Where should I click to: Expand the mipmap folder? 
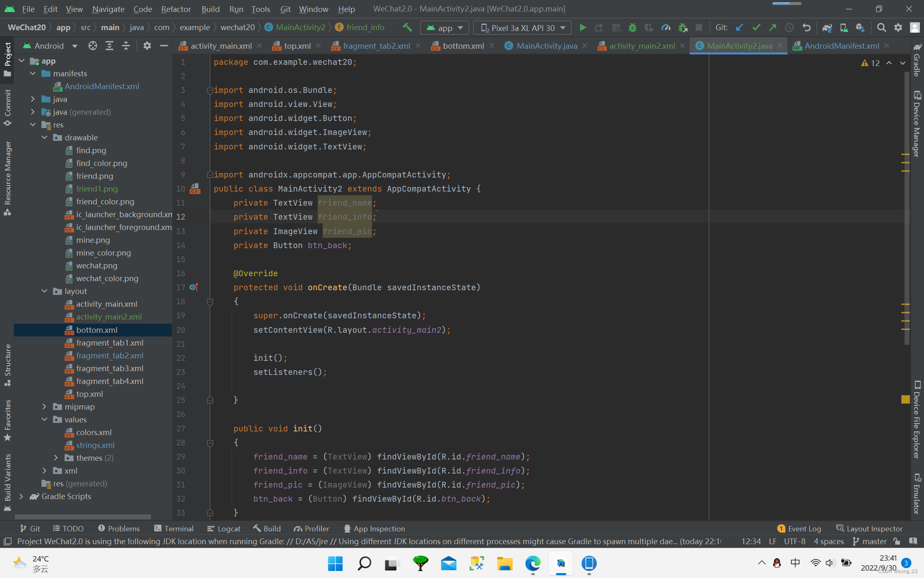(x=45, y=407)
